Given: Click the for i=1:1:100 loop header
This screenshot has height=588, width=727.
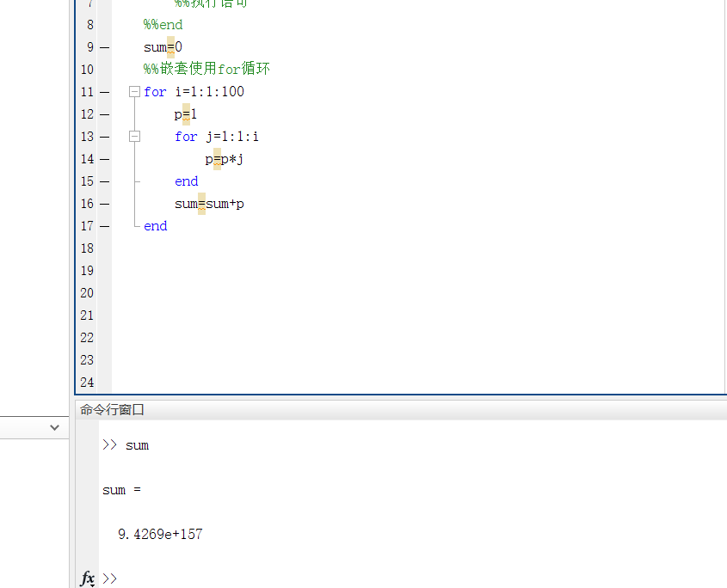Looking at the screenshot, I should [193, 91].
